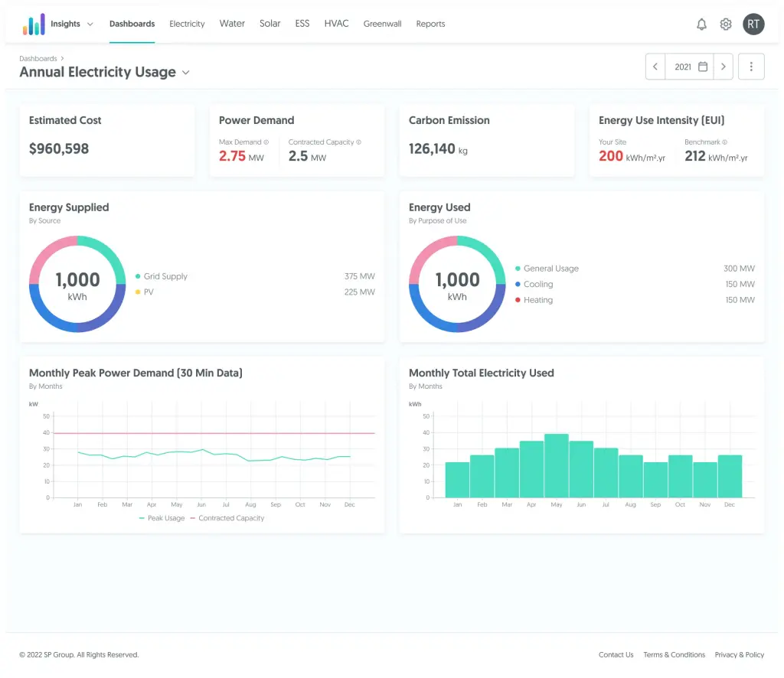
Task: Click the May bar in Monthly Total Electricity Used
Action: 557,465
